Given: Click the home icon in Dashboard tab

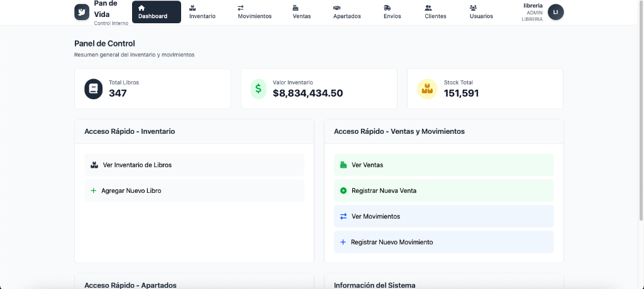Looking at the screenshot, I should pos(142,8).
